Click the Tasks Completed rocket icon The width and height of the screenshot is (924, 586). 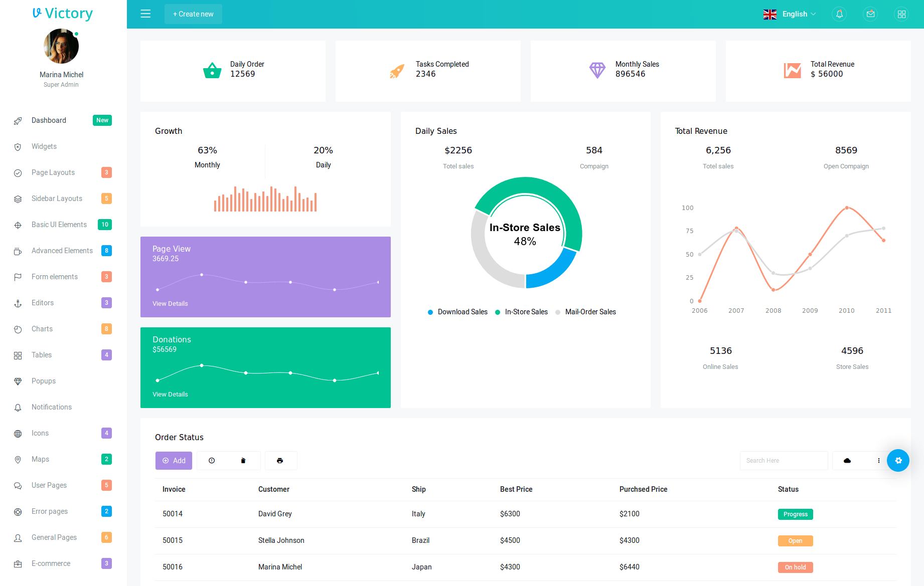tap(397, 71)
